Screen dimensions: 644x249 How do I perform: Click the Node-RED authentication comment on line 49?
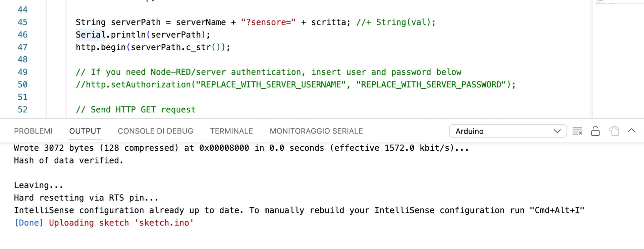click(x=268, y=72)
